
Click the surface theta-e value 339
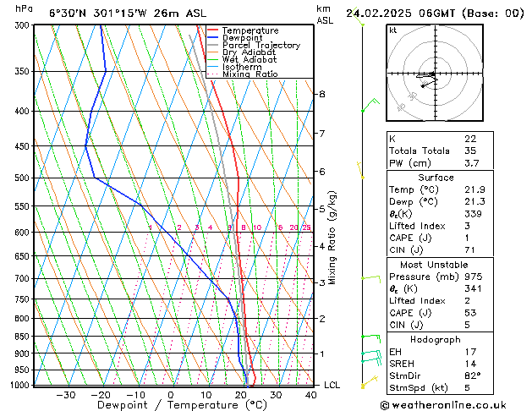pos(473,214)
